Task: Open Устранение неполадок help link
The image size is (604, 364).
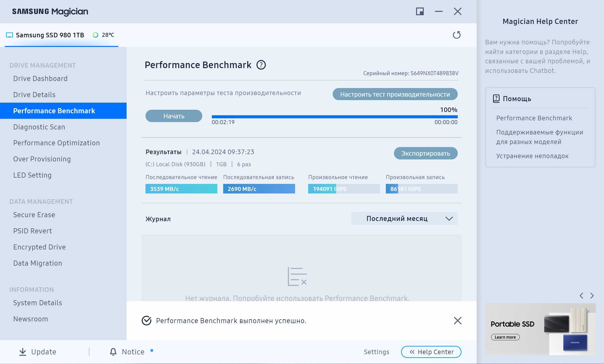Action: tap(532, 156)
